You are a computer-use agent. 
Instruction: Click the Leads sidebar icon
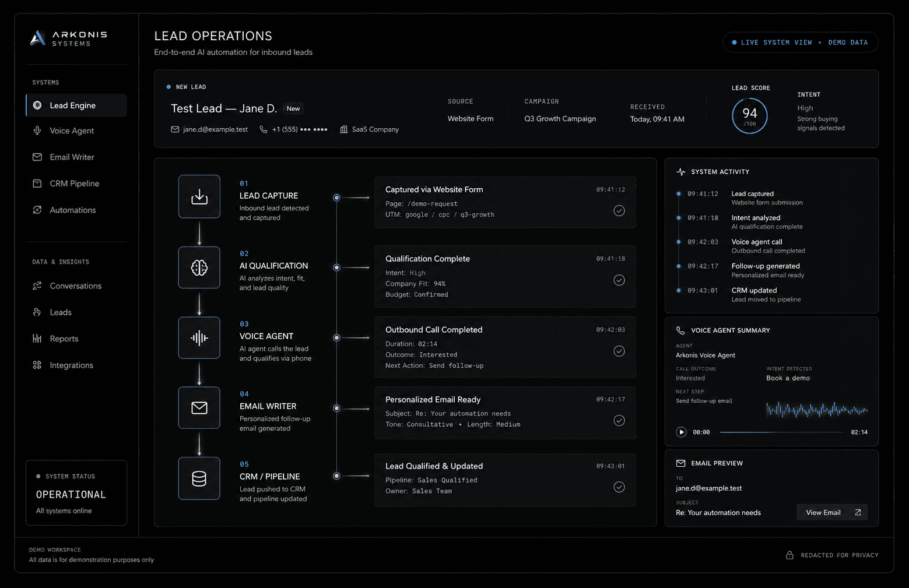pos(37,312)
